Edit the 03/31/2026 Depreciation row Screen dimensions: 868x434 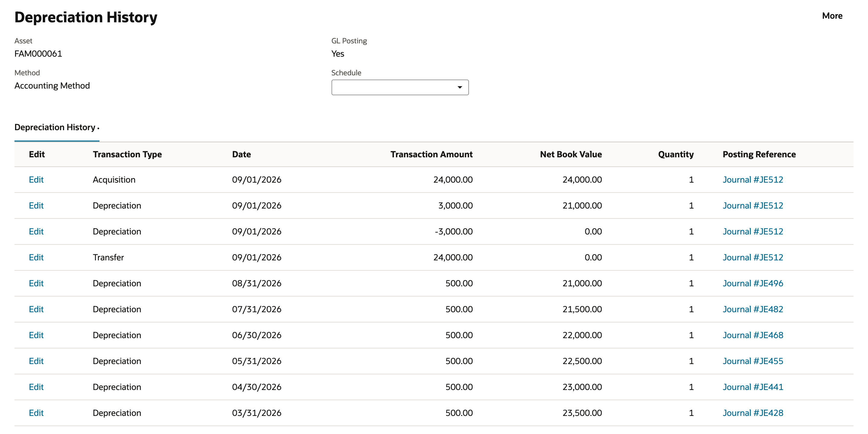(x=36, y=413)
